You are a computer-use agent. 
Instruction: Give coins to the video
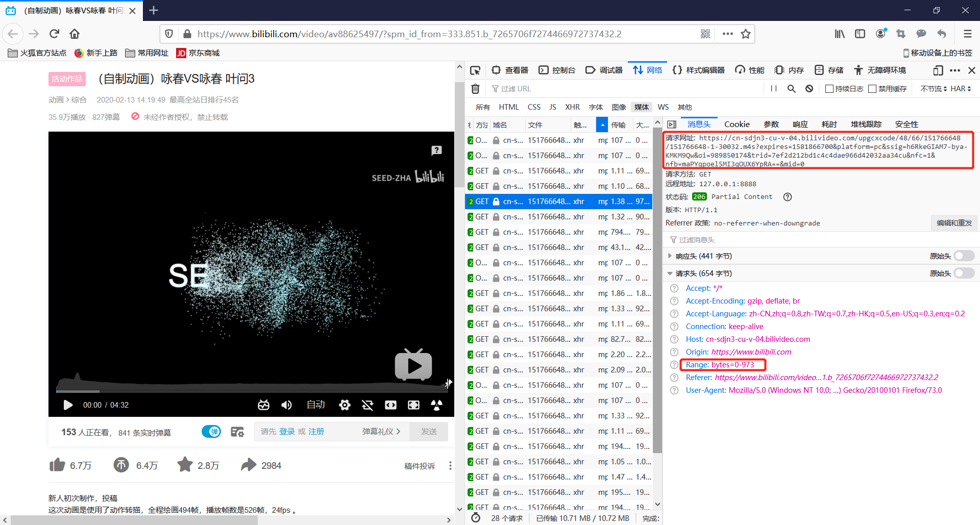click(x=121, y=465)
